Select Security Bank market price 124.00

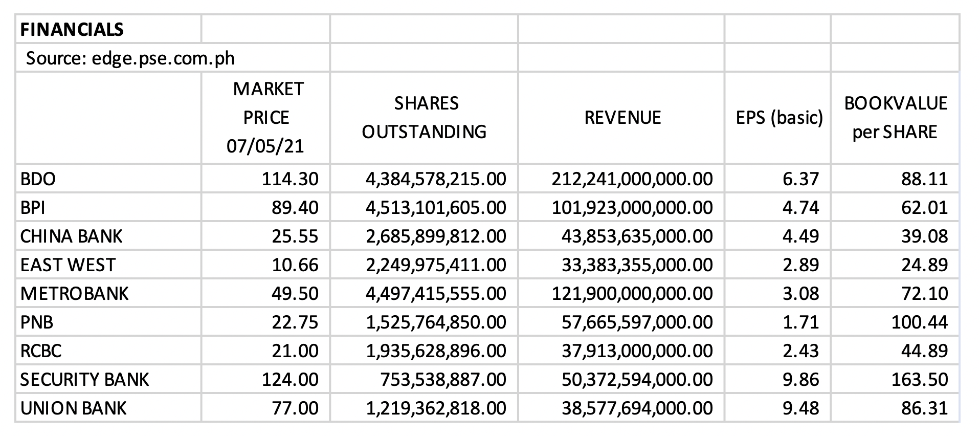point(266,379)
